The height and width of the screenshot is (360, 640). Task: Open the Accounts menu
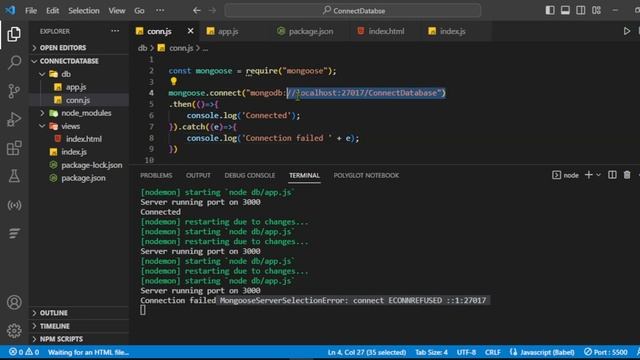pos(14,302)
